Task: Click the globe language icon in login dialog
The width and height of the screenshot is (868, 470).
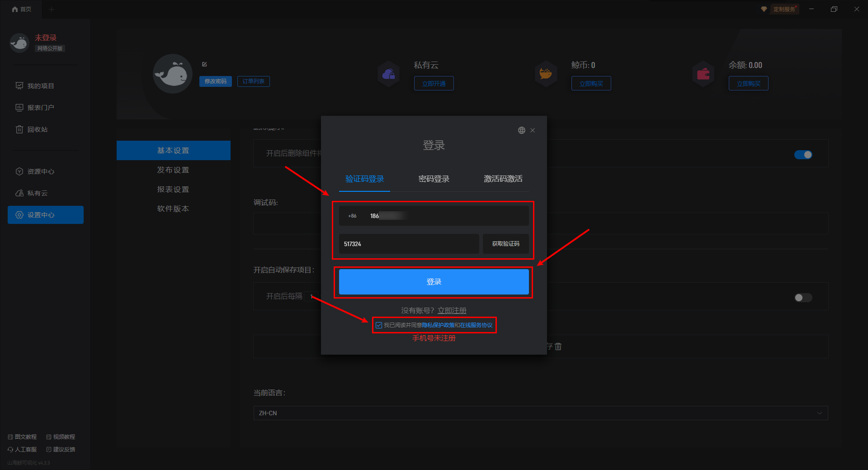Action: pos(522,130)
